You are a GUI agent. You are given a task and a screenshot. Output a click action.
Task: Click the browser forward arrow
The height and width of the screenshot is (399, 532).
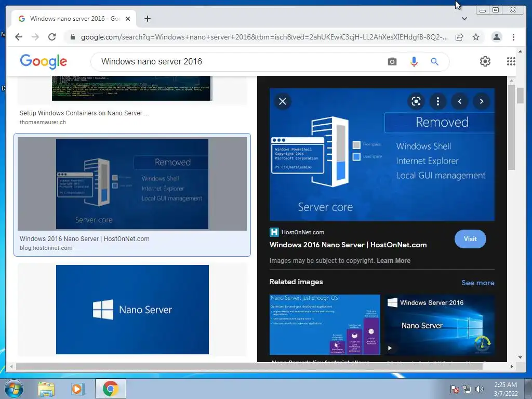(x=35, y=37)
